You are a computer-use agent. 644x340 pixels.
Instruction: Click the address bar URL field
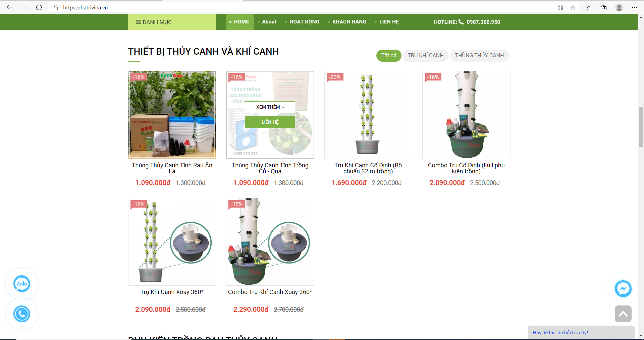[302, 7]
